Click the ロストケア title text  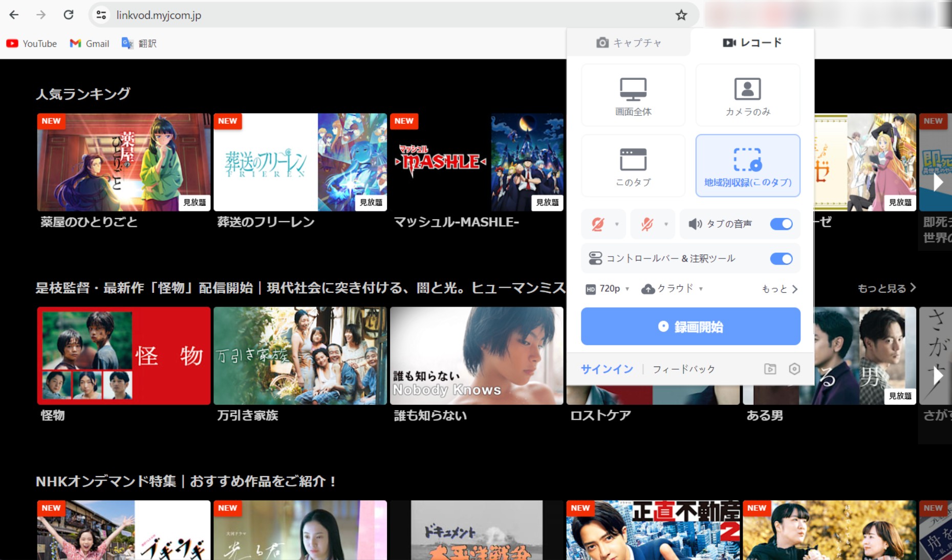(600, 416)
